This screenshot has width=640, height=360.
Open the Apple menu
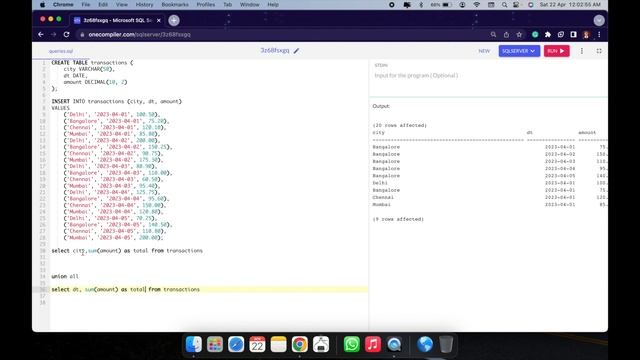42,4
